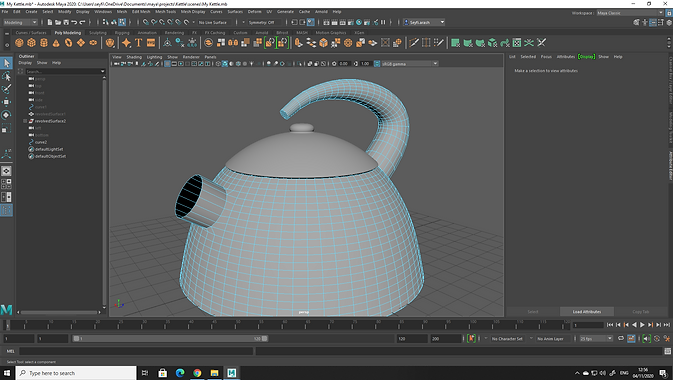Open the script editor icon at bottom right

point(667,351)
